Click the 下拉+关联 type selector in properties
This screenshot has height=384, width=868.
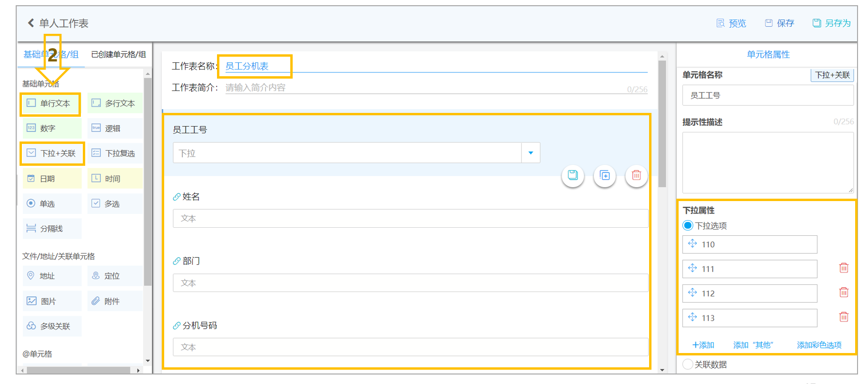[832, 75]
